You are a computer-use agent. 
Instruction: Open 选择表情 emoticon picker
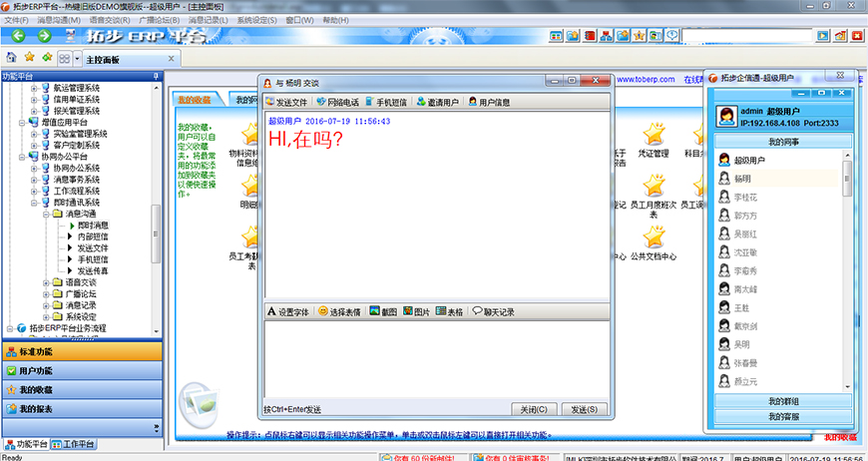click(x=339, y=311)
